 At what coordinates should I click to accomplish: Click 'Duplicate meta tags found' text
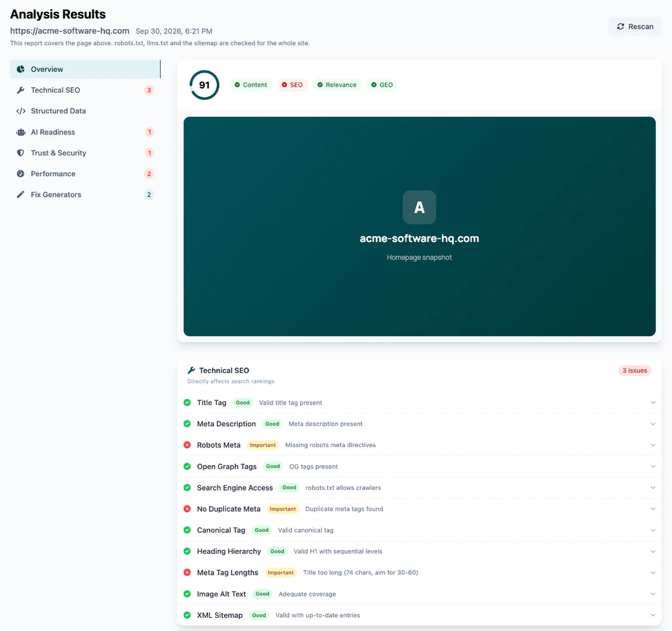click(x=344, y=509)
